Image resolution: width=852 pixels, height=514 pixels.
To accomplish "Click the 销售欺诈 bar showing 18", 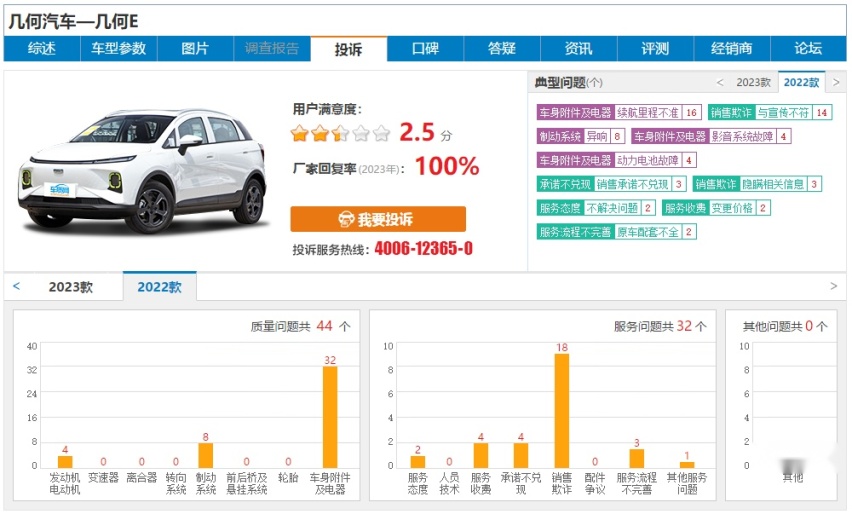I will click(x=562, y=411).
